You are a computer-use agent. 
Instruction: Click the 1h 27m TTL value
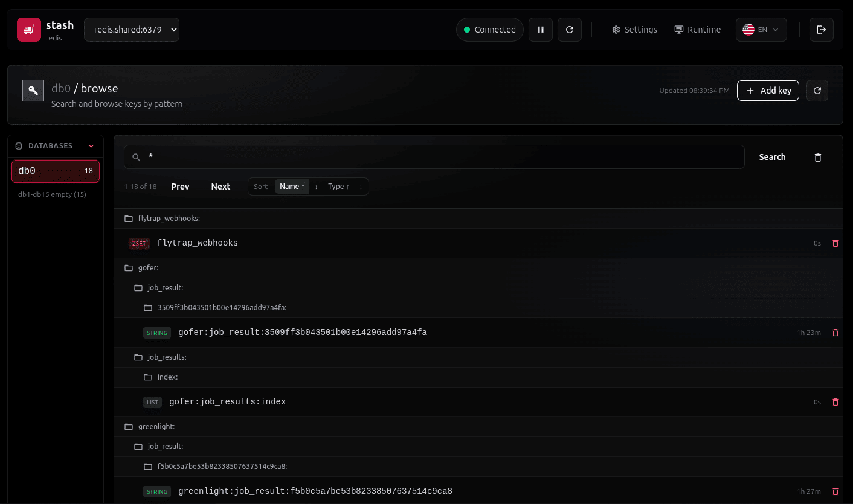click(809, 491)
